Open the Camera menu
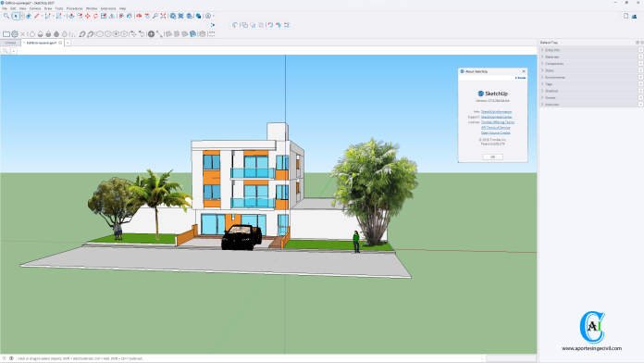 [x=35, y=8]
